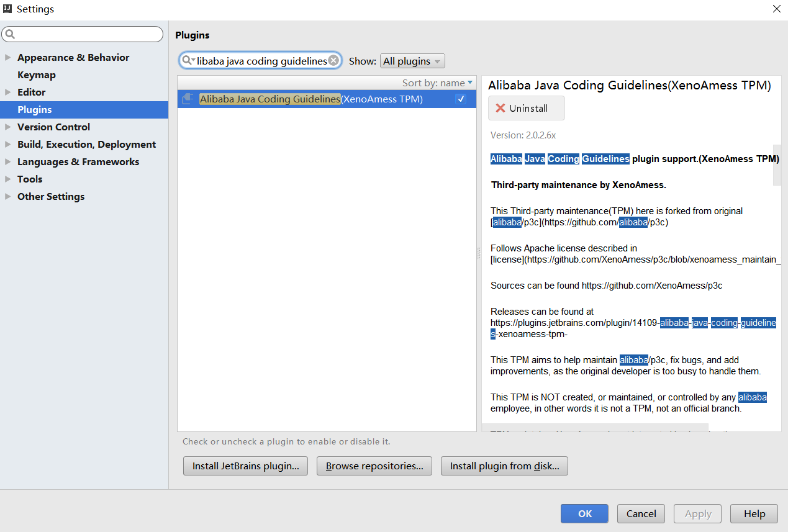Click the Version: 2.0.2.6x text
This screenshot has width=788, height=532.
(x=523, y=135)
